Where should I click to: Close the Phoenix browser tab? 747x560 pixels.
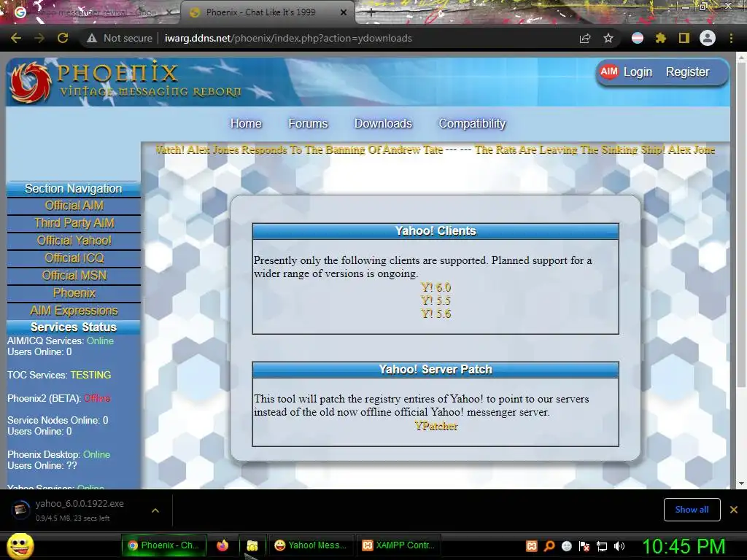(344, 12)
